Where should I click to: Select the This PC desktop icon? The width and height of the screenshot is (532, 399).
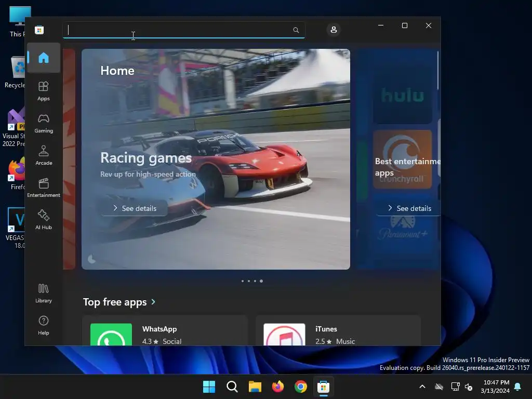click(16, 22)
